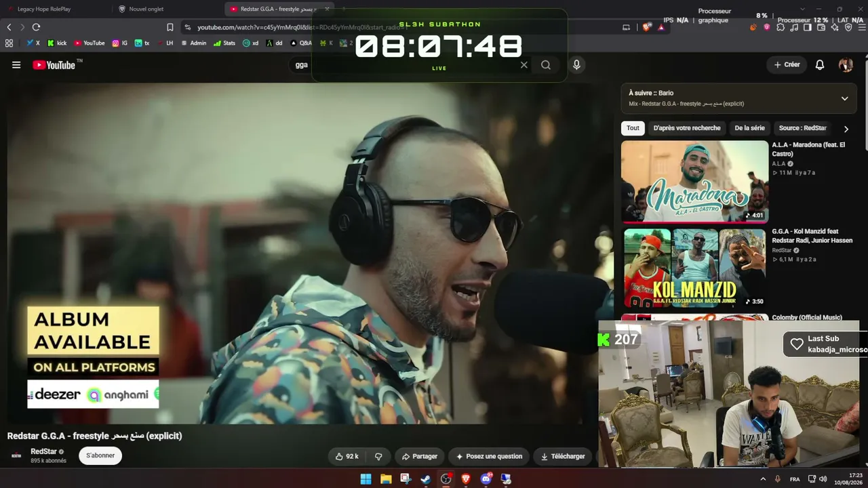Select the Source : RedStar chip
Image resolution: width=868 pixels, height=488 pixels.
tap(802, 128)
